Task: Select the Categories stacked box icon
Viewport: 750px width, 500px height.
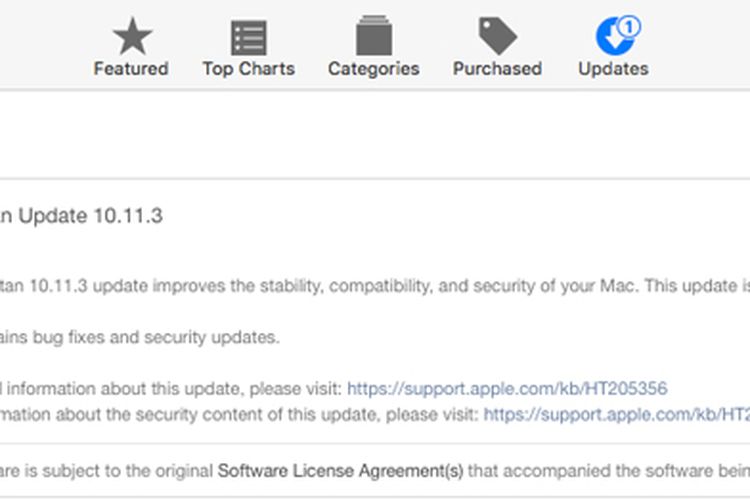Action: (x=374, y=36)
